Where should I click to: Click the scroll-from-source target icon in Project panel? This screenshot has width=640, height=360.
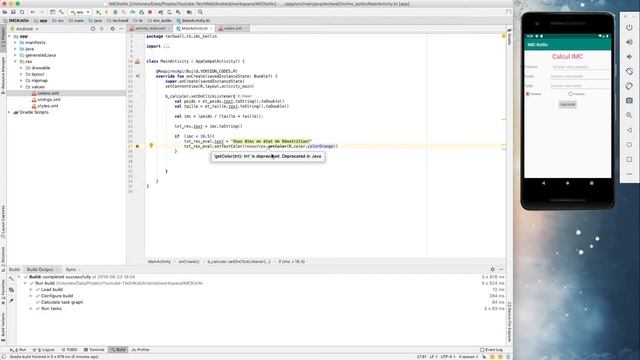tap(93, 29)
